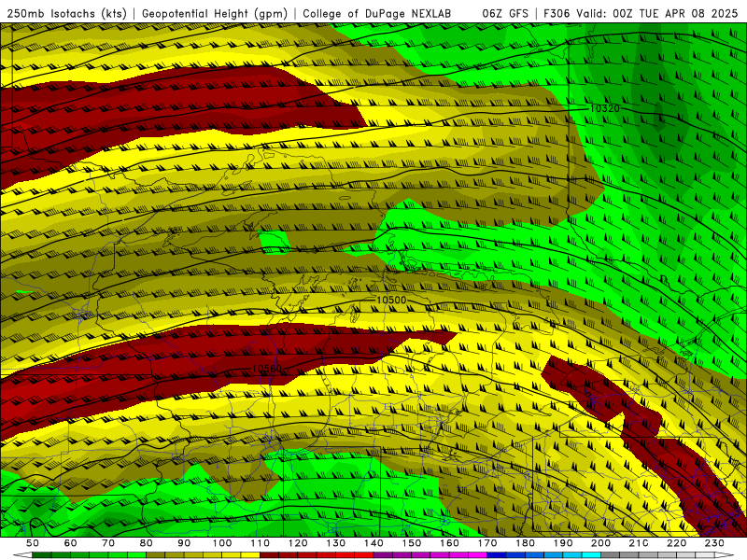This screenshot has height=560, width=747.
Task: Click the 10560 height contour label
Action: pos(267,369)
